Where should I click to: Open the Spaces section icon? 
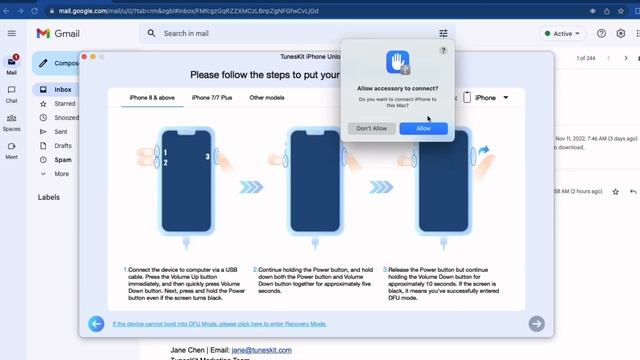[x=11, y=118]
